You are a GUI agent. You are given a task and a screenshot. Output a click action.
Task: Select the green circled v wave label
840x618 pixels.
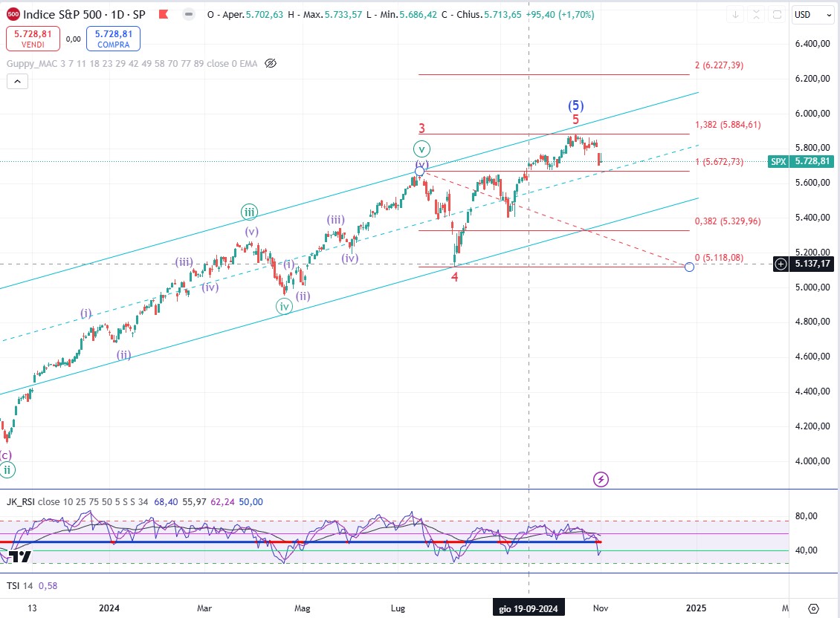click(x=421, y=149)
